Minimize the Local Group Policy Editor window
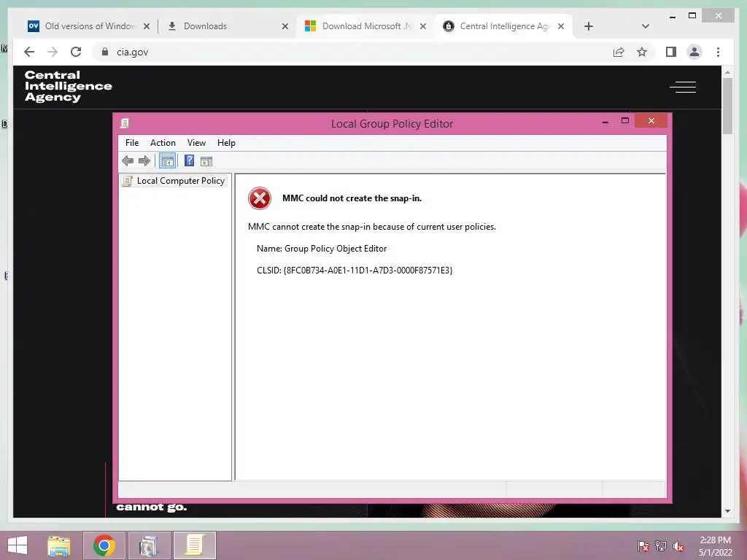The width and height of the screenshot is (747, 560). coord(605,122)
